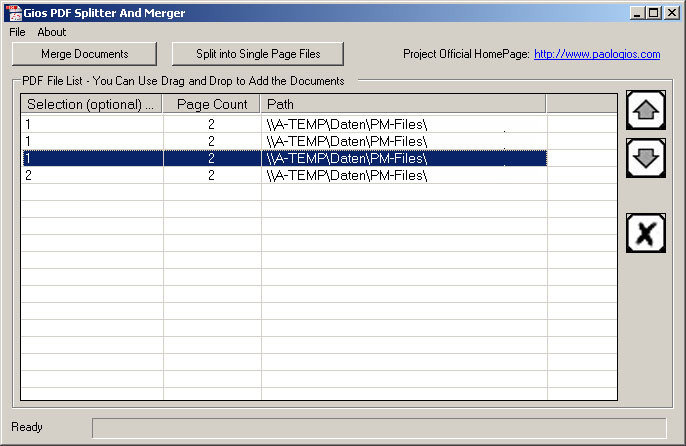Click the Selection (optional) column header
Viewport: 686px width, 446px height.
tap(91, 104)
